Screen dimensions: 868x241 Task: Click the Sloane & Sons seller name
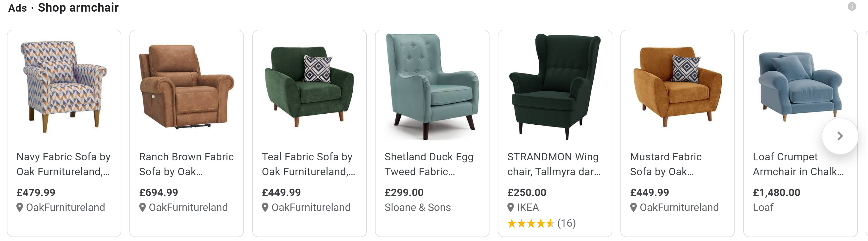coord(417,207)
